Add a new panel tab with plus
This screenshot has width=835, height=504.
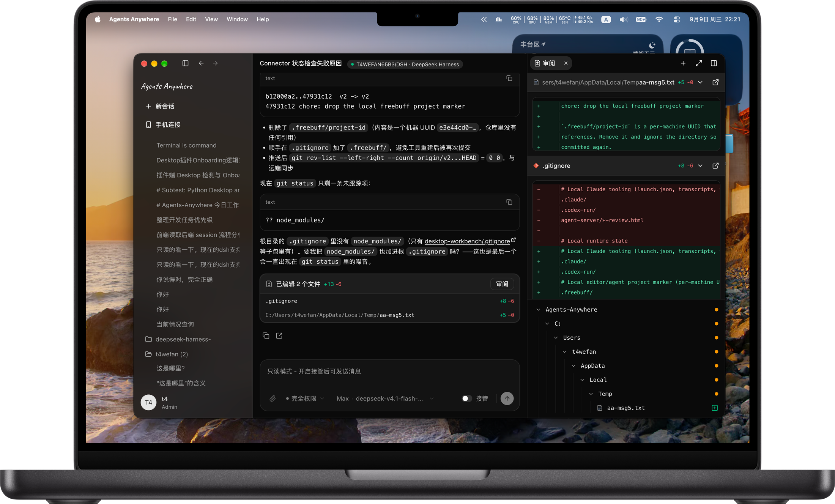683,63
